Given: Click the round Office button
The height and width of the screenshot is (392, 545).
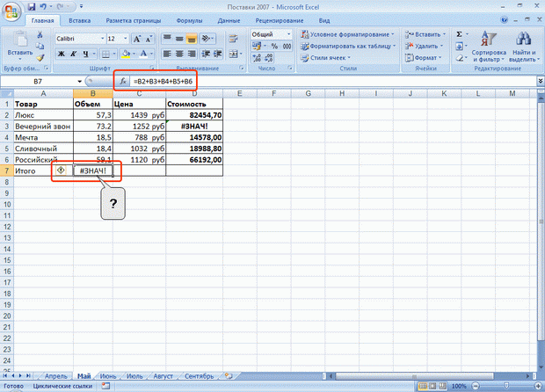Looking at the screenshot, I should [x=11, y=10].
